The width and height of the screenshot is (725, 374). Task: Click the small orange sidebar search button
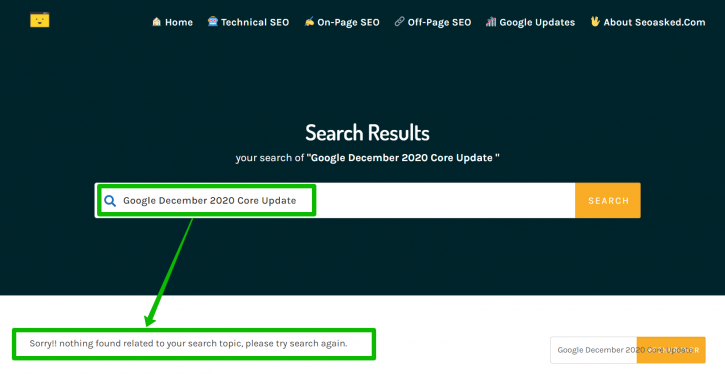click(x=671, y=350)
